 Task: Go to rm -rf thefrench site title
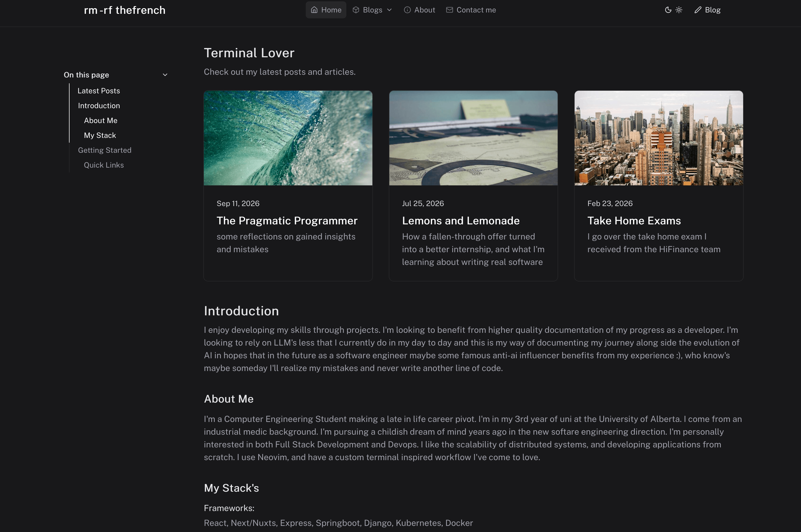[x=125, y=10]
